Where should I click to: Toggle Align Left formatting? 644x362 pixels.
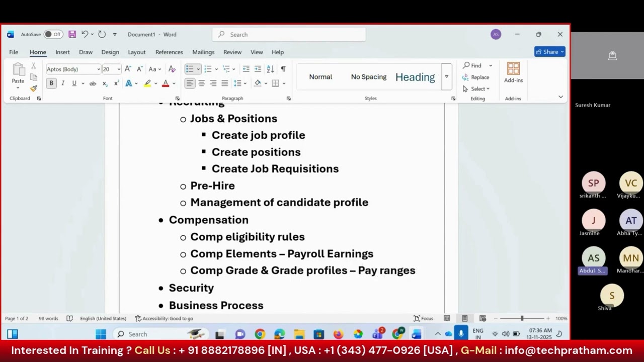pyautogui.click(x=190, y=83)
